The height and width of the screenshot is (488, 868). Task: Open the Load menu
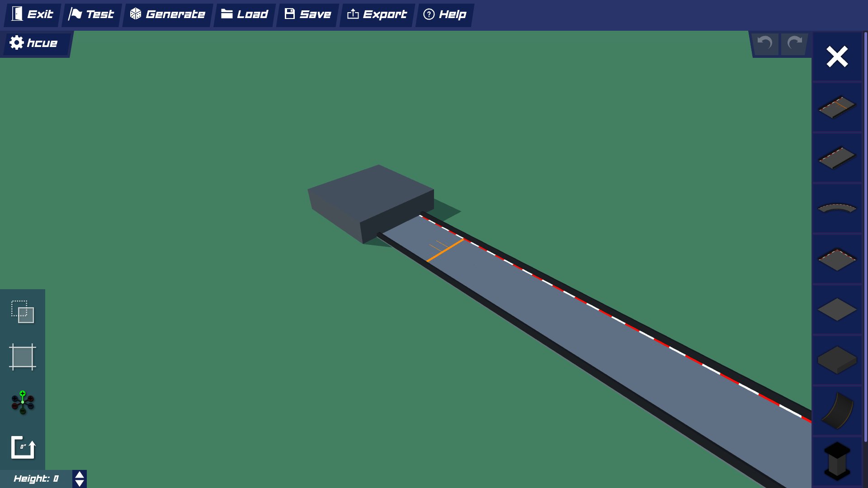(245, 14)
